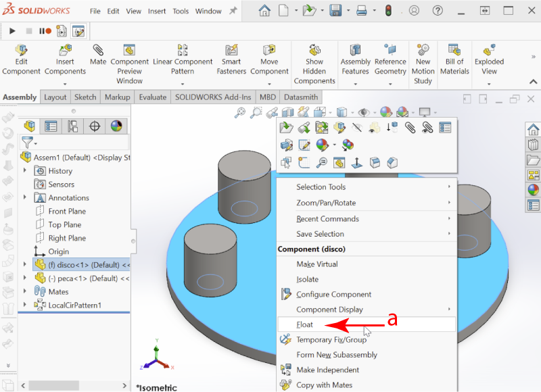Click the macro play button
Image resolution: width=541 pixels, height=392 pixels.
12,31
